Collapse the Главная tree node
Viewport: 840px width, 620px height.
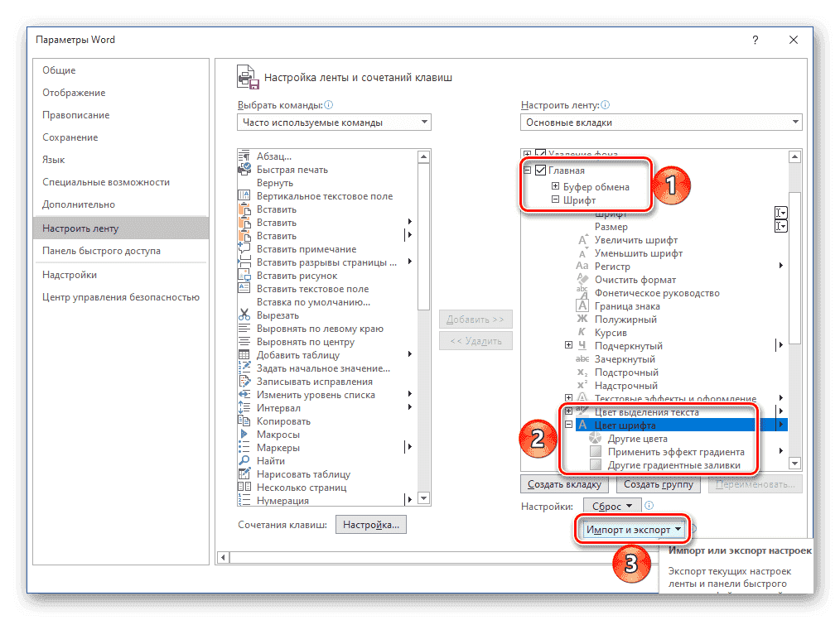pos(527,171)
